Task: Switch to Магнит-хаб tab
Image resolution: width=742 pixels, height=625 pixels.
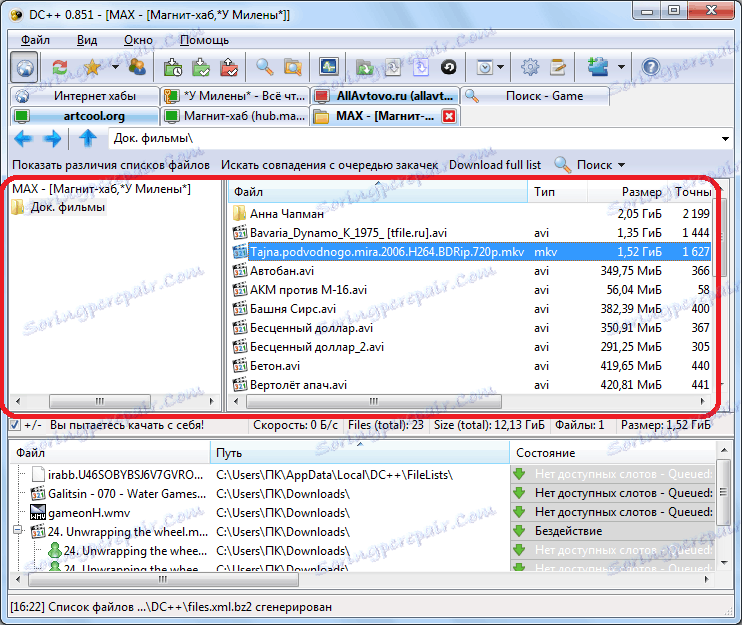Action: coord(235,116)
